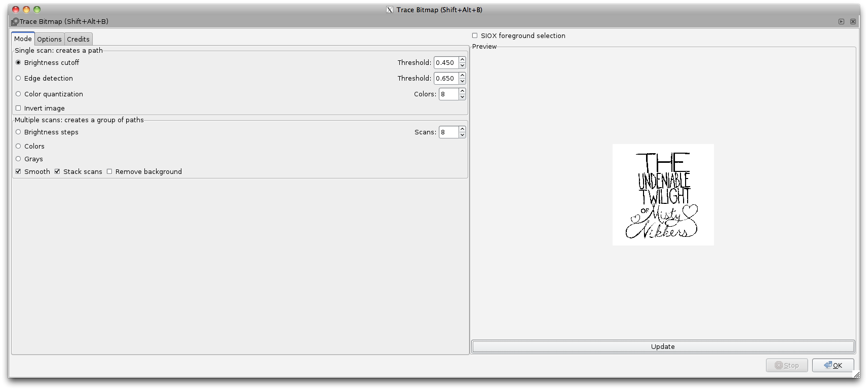Increase the Brightness cutoff threshold value
The image size is (868, 390).
tap(462, 60)
